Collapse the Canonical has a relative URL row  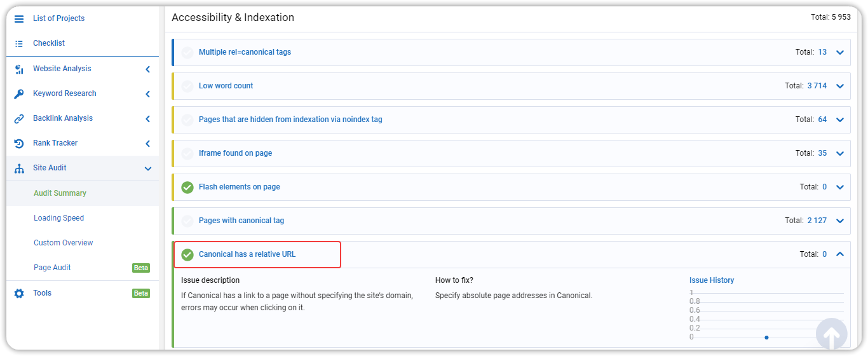point(840,254)
